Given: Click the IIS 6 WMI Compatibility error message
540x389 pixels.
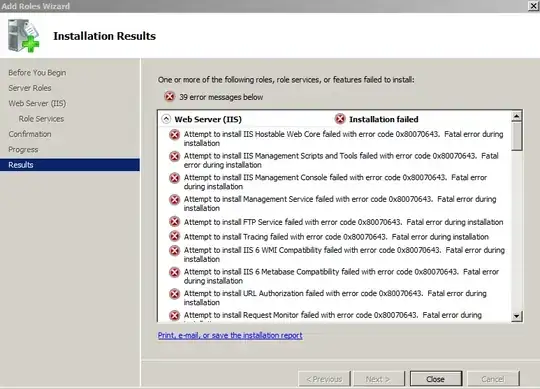Looking at the screenshot, I should pyautogui.click(x=344, y=254).
